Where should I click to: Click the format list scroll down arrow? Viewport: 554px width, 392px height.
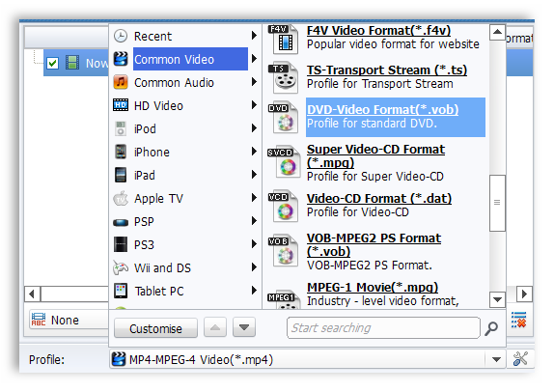click(497, 299)
